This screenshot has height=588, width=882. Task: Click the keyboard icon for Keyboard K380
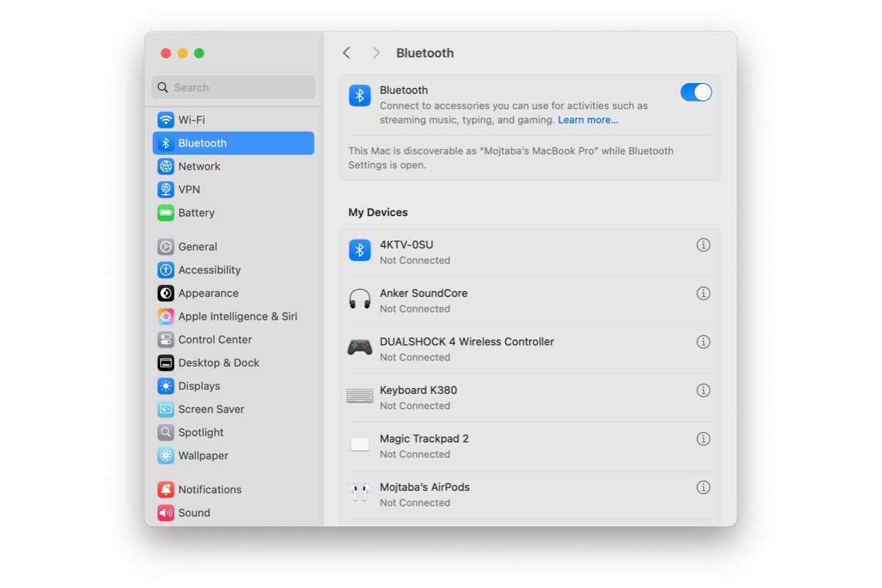pos(359,396)
